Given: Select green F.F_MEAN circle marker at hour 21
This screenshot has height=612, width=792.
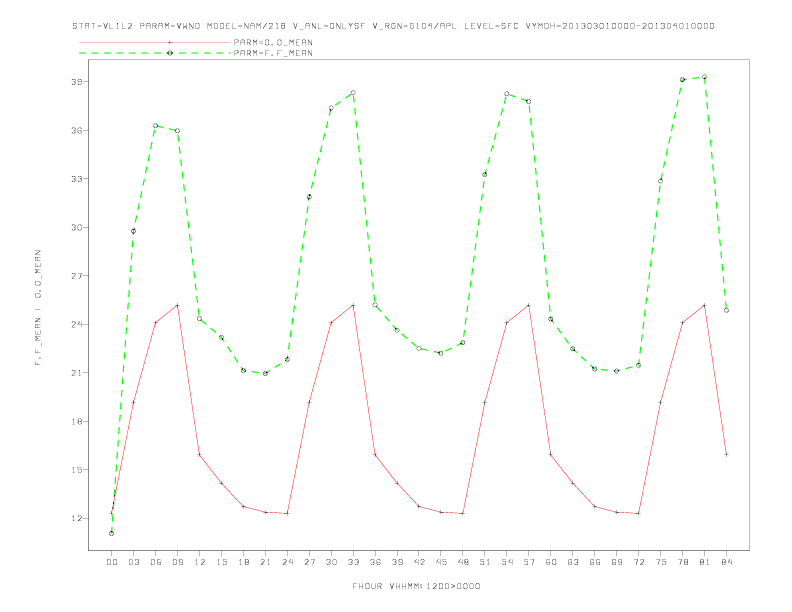Looking at the screenshot, I should [265, 373].
